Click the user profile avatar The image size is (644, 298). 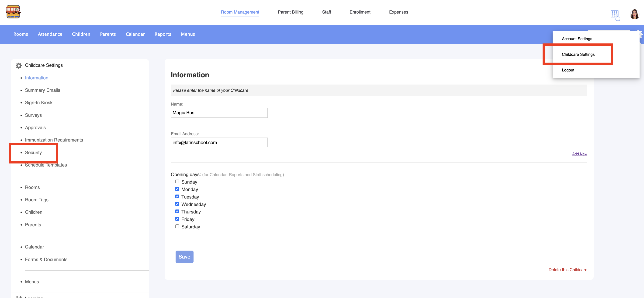(x=634, y=14)
